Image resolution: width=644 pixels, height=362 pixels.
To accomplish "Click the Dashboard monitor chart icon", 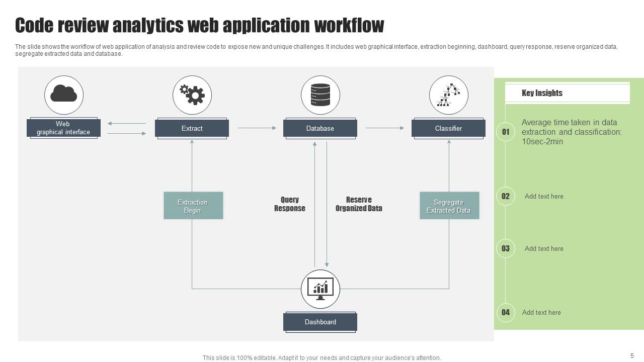I will coord(320,288).
